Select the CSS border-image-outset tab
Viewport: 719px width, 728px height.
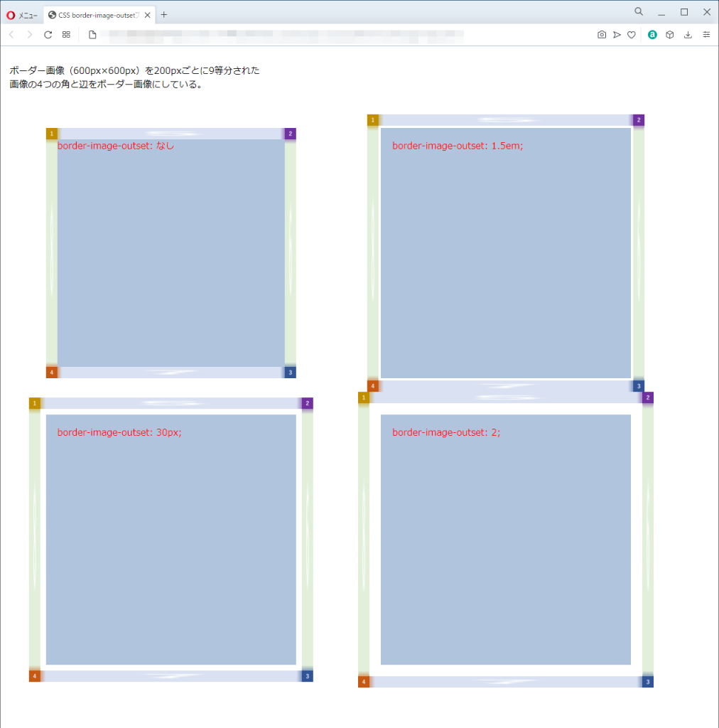pyautogui.click(x=99, y=16)
